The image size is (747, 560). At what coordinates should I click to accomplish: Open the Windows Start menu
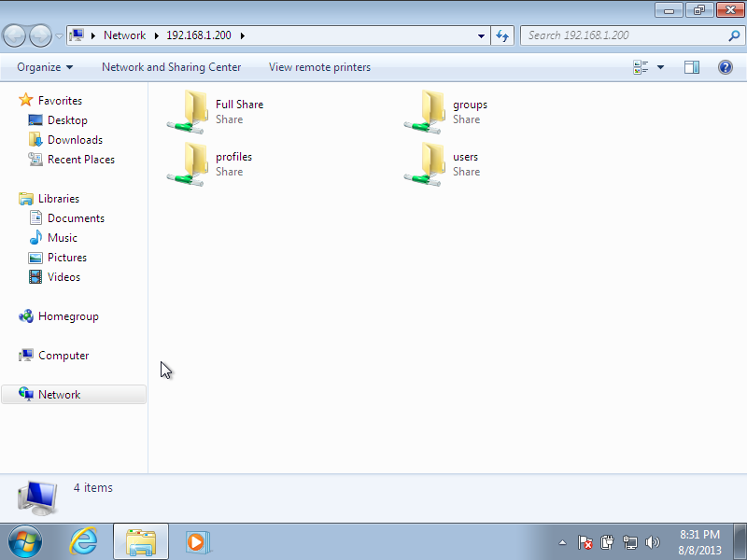tap(25, 541)
